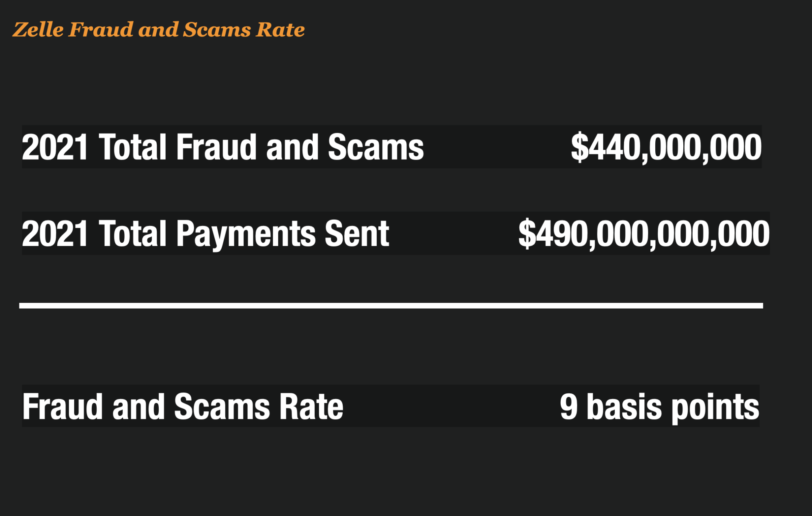
Task: Click the word "points" in the bottom row
Action: click(x=715, y=406)
